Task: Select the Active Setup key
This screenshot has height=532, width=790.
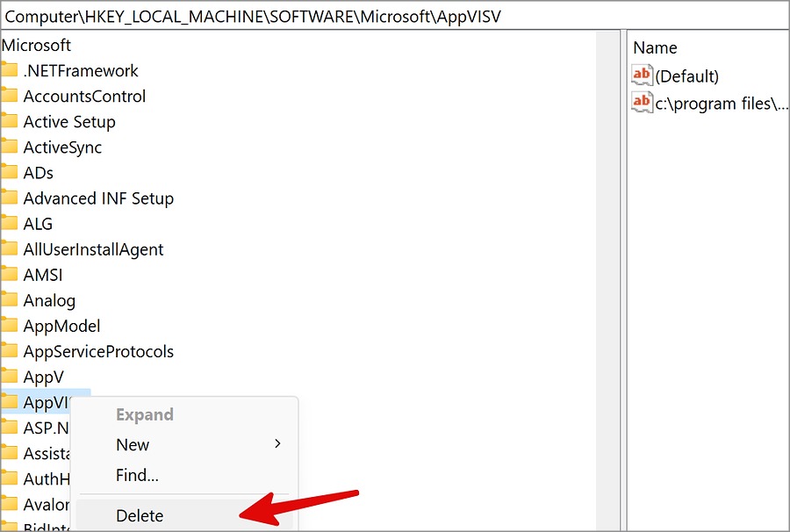Action: tap(69, 121)
